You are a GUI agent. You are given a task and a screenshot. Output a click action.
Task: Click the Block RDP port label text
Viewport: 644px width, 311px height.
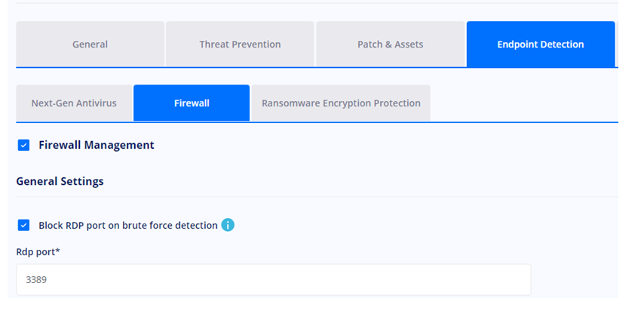tap(128, 226)
